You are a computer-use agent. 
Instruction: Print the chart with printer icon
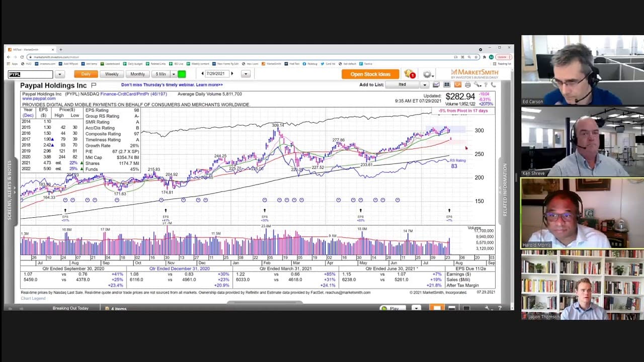click(x=468, y=84)
